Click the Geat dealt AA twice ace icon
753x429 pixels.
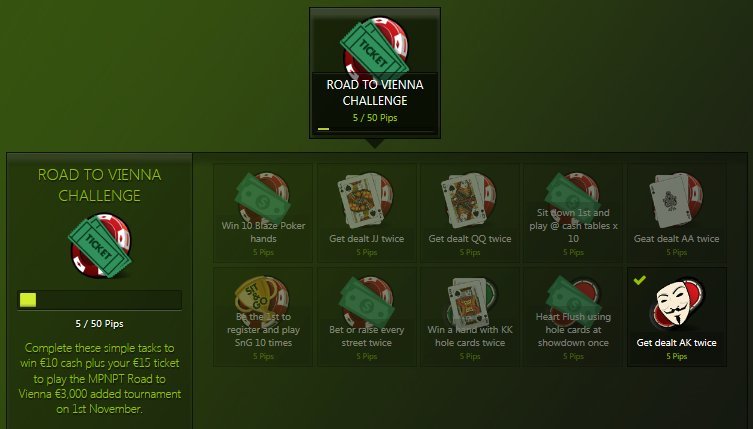(676, 201)
